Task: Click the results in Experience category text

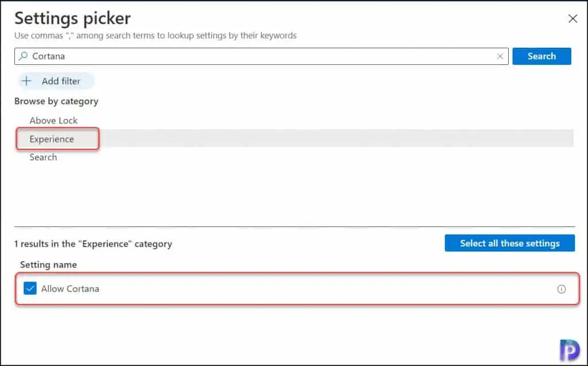Action: click(93, 244)
